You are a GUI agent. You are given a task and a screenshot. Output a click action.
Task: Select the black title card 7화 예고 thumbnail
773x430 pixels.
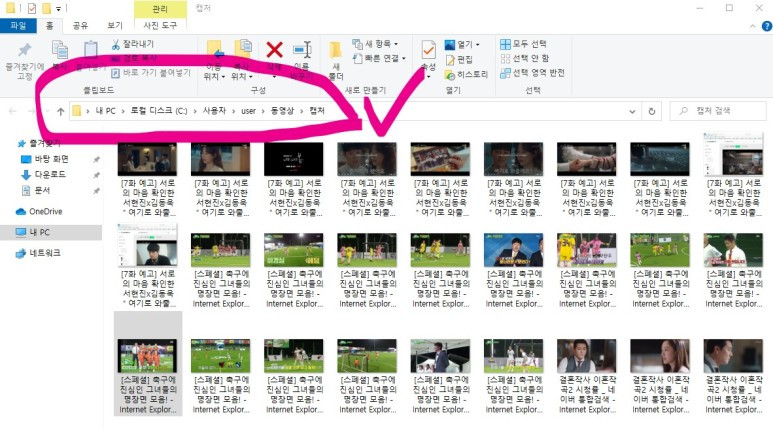[x=294, y=159]
